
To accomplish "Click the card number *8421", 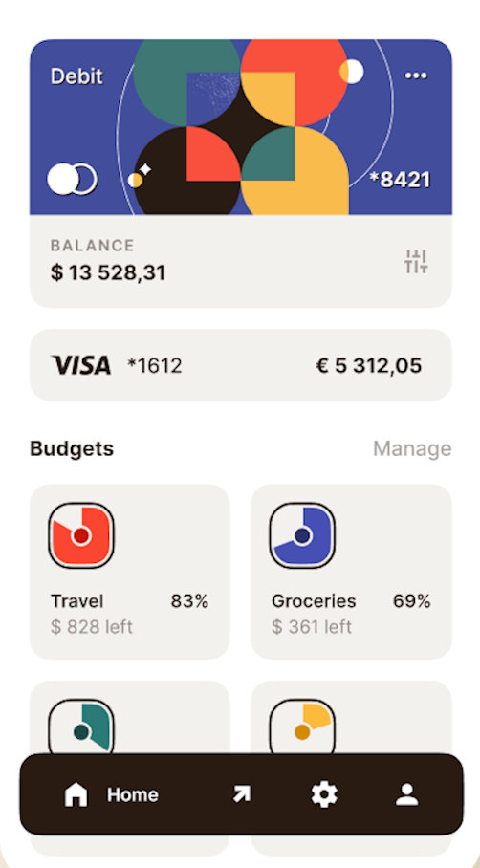I will [400, 180].
